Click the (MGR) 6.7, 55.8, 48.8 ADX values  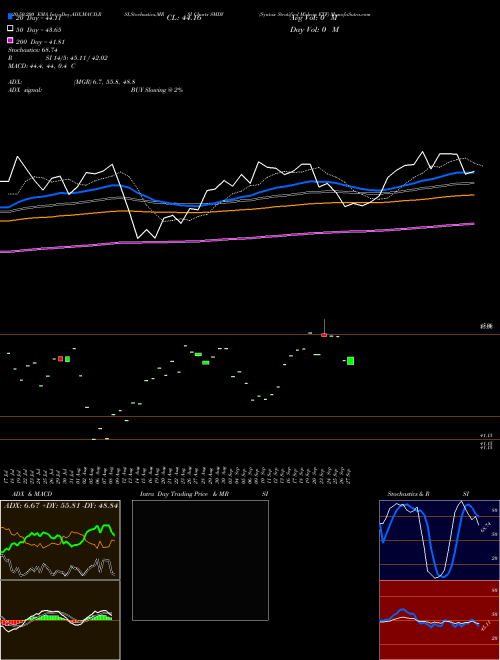point(104,82)
